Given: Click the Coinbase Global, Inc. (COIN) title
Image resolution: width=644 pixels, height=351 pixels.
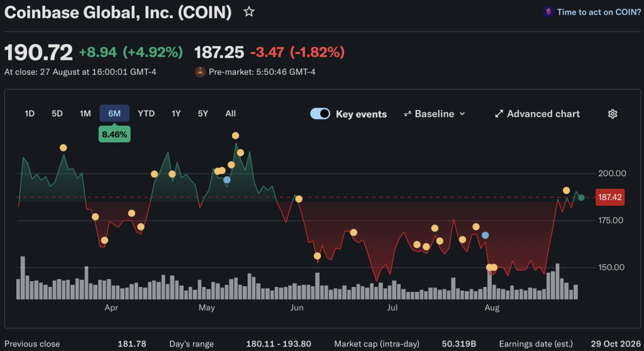Looking at the screenshot, I should point(118,13).
